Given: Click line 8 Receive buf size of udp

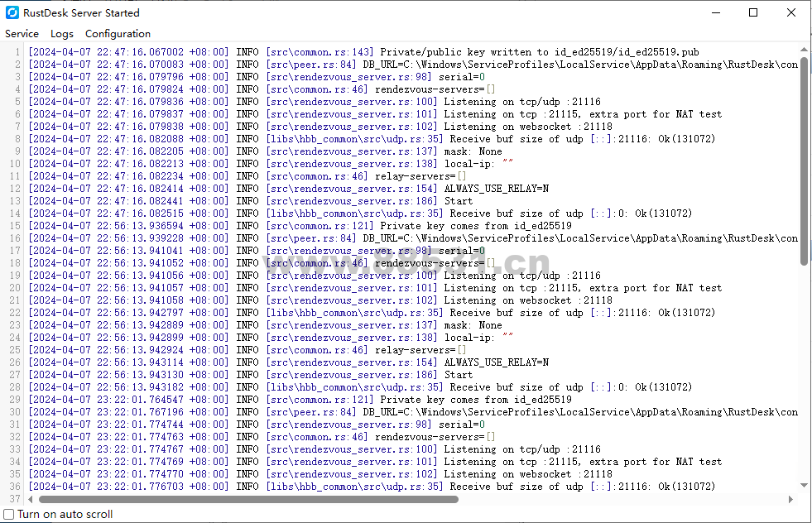Looking at the screenshot, I should pos(372,139).
